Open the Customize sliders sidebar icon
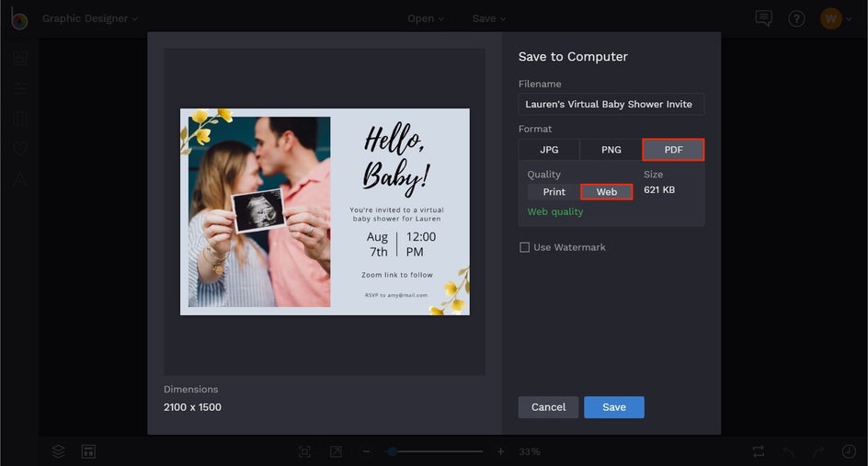 [20, 88]
